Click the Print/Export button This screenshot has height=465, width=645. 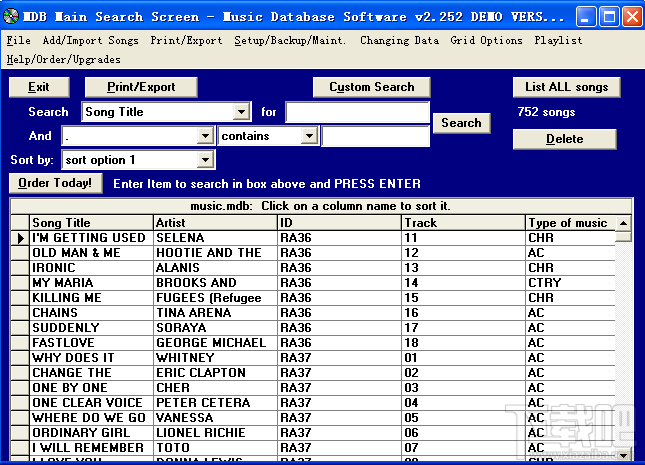click(x=141, y=87)
